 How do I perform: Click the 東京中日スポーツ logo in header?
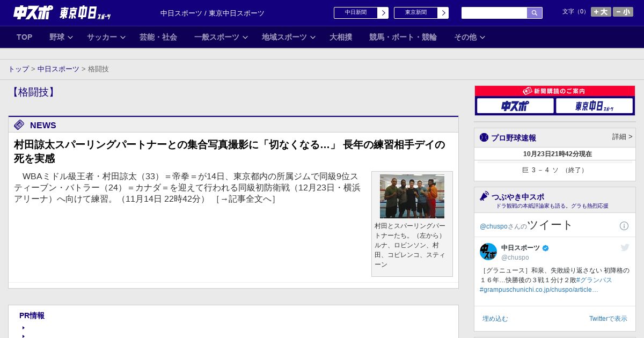coord(85,13)
